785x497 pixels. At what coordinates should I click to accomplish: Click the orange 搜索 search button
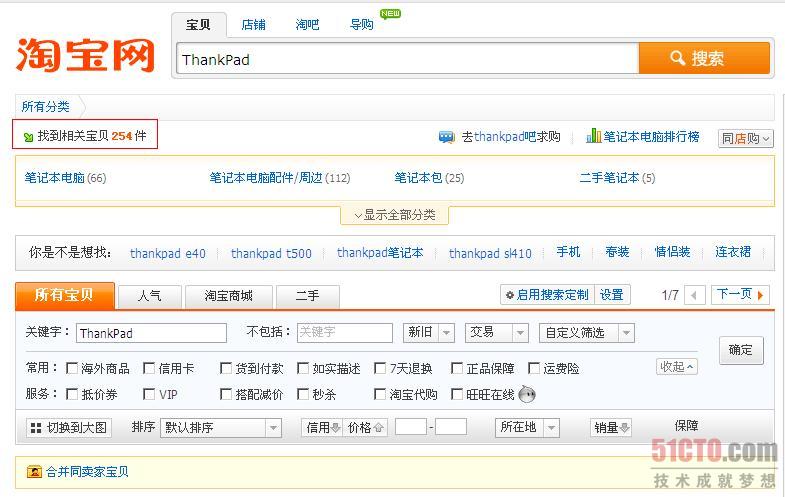[x=704, y=58]
